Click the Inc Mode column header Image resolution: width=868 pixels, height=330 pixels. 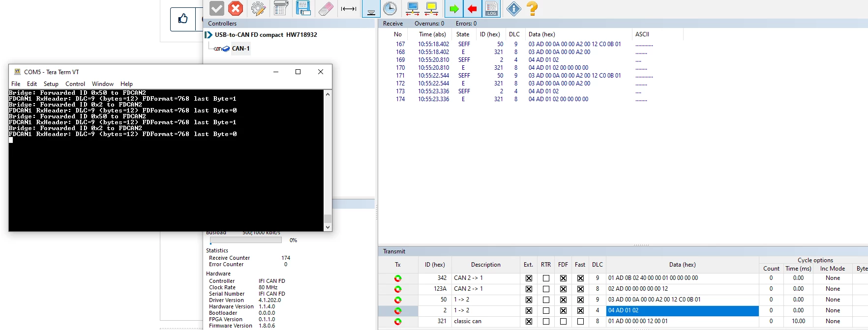(x=833, y=269)
